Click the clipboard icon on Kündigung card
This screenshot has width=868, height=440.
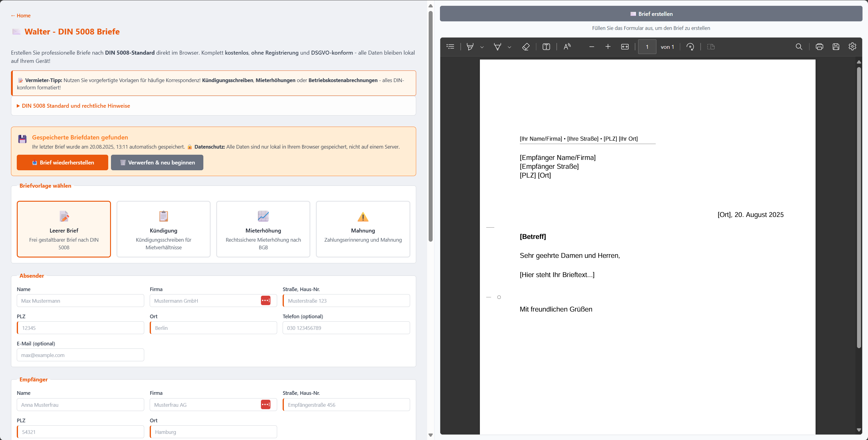(163, 216)
